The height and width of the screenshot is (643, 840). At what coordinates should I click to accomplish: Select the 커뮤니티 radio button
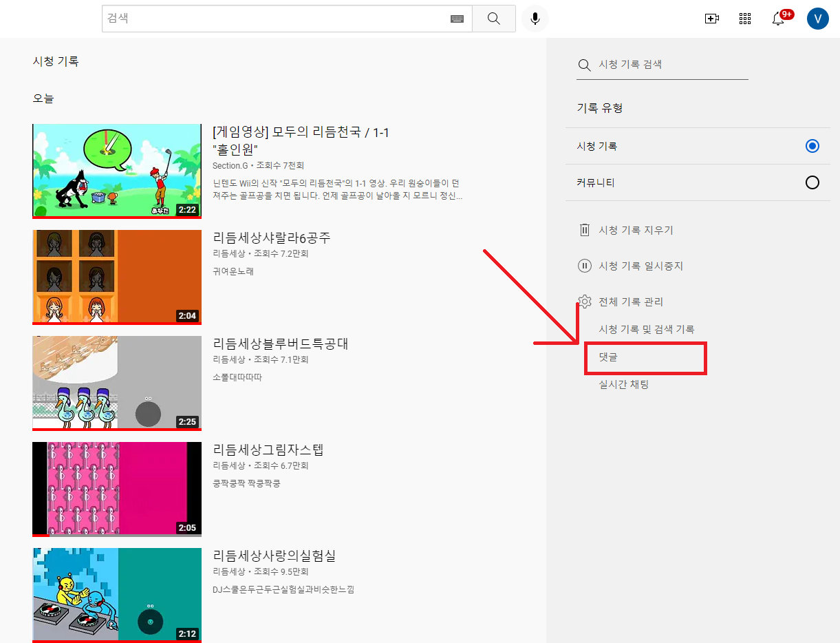pyautogui.click(x=812, y=182)
